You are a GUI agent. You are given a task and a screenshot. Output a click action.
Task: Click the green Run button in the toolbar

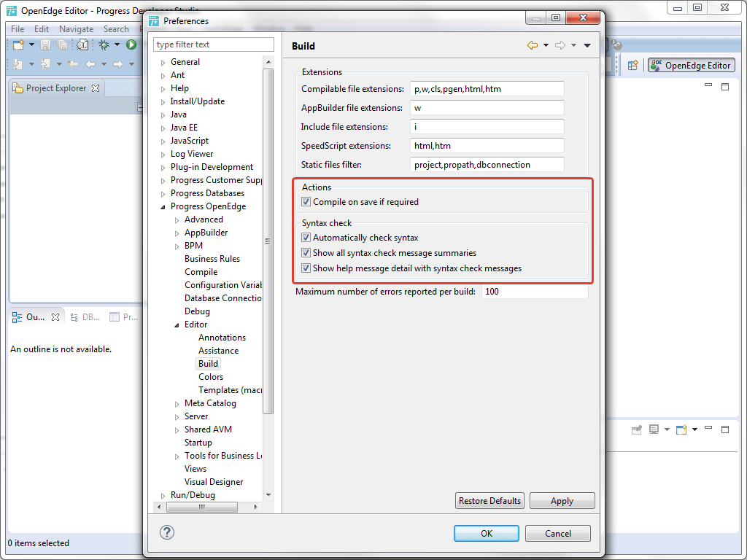point(131,44)
